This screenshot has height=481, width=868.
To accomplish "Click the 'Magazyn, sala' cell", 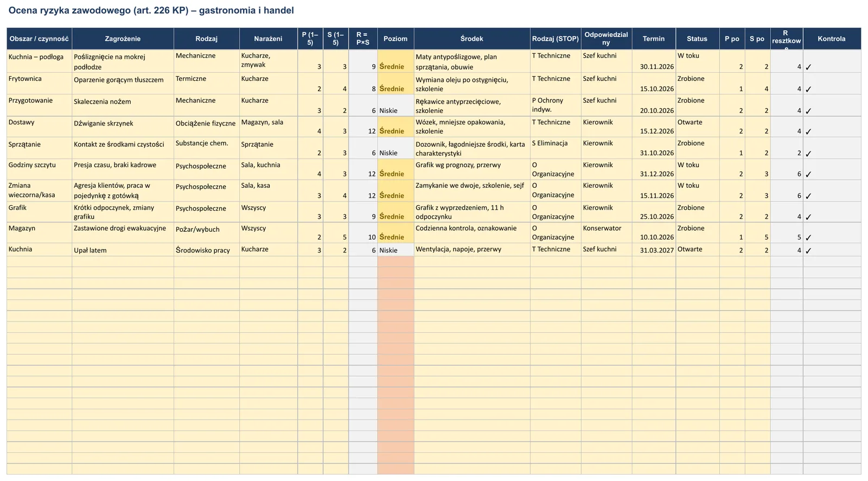I will [268, 126].
